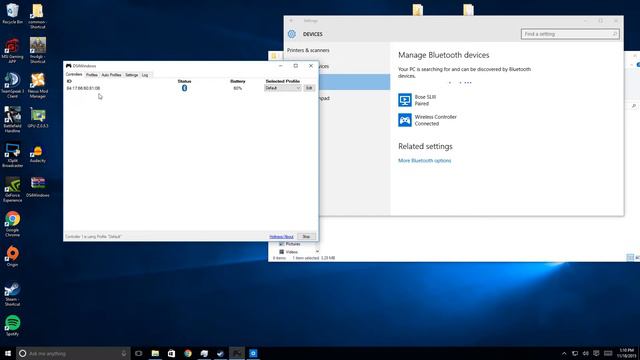Select the Wireless Controller Bluetooth device icon
This screenshot has height=360, width=640.
405,120
